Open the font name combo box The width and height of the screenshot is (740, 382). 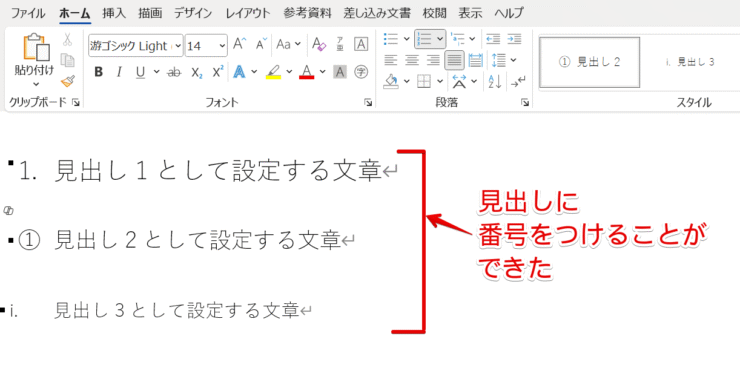pyautogui.click(x=135, y=46)
